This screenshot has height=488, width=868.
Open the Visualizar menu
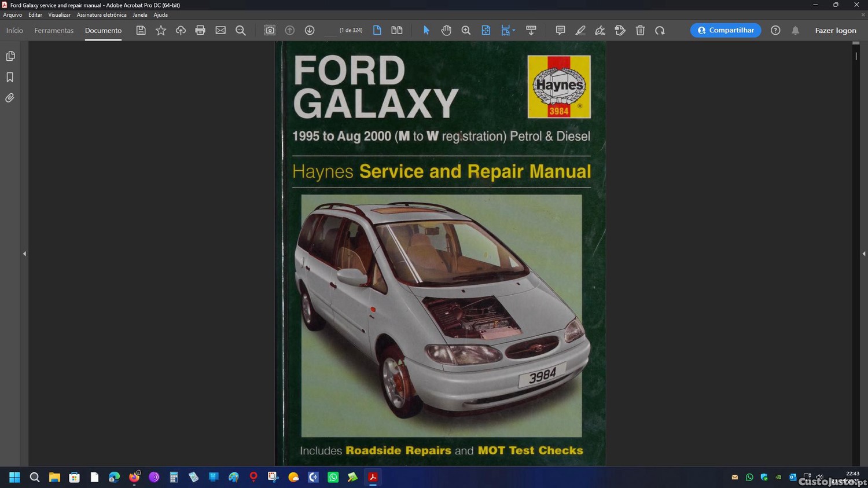[59, 15]
